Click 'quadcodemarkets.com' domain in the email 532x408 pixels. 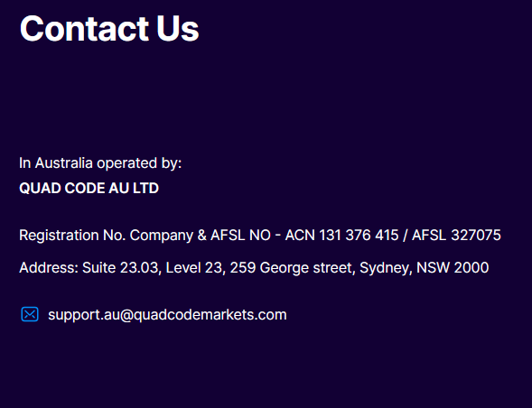(210, 315)
